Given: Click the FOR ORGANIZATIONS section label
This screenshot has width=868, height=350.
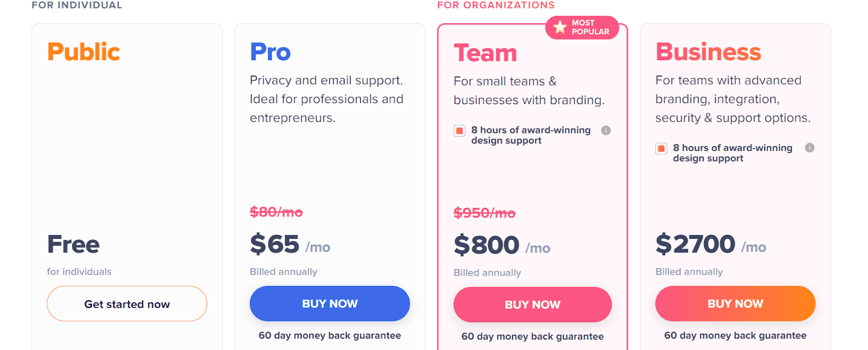Looking at the screenshot, I should click(x=496, y=5).
